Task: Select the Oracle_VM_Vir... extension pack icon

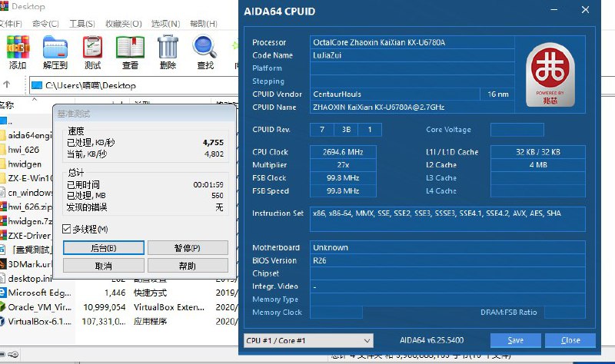Action: [x=3, y=307]
